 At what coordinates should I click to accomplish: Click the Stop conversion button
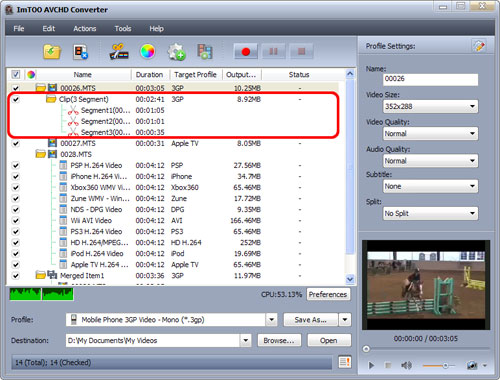[x=301, y=51]
